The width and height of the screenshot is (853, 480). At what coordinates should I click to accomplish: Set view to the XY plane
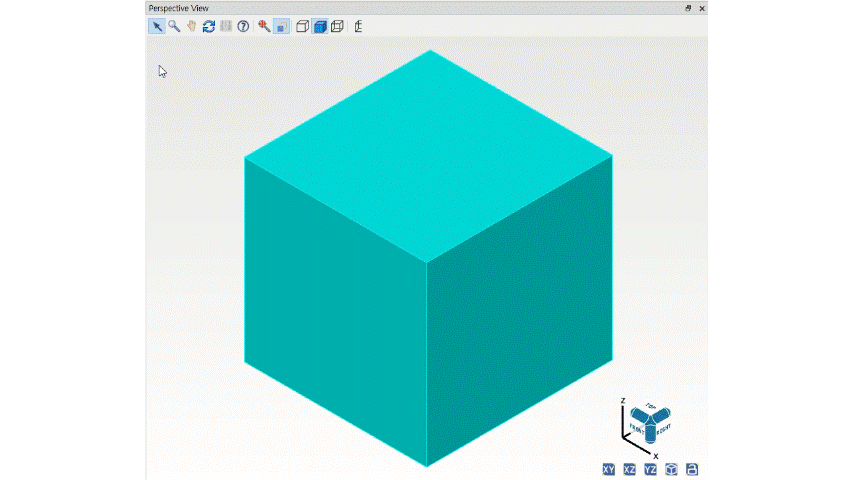coord(609,469)
